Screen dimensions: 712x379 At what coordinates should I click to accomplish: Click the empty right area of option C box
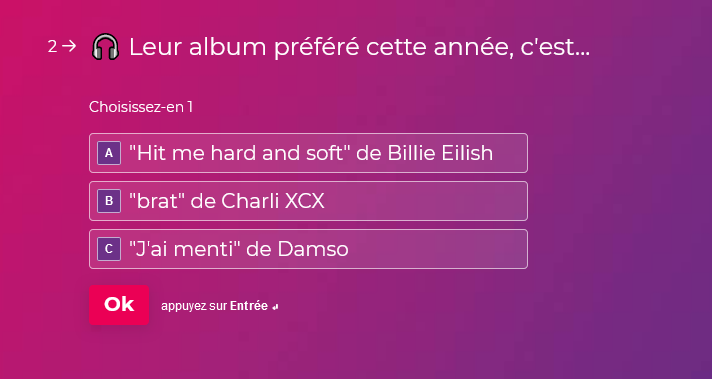[438, 249]
